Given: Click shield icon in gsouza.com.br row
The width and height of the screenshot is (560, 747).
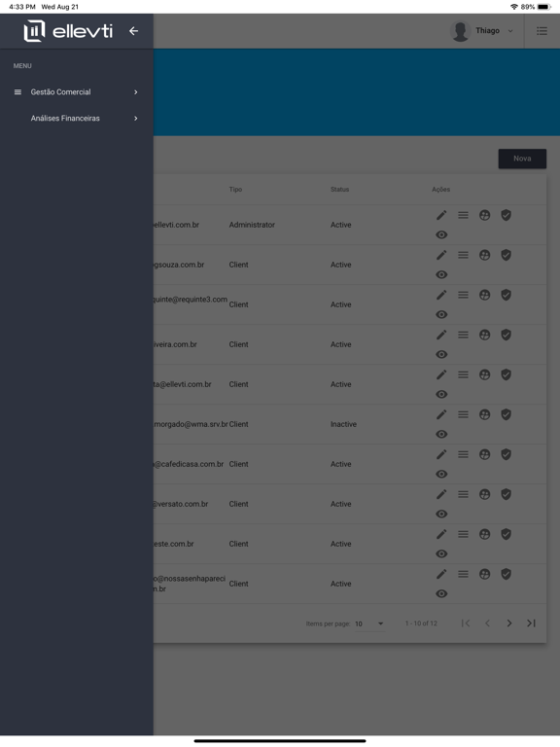Looking at the screenshot, I should [506, 256].
